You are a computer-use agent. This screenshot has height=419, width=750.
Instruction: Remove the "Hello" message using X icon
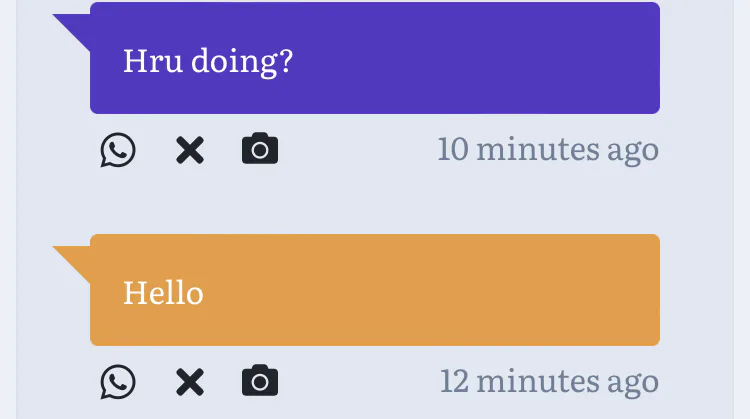click(189, 382)
